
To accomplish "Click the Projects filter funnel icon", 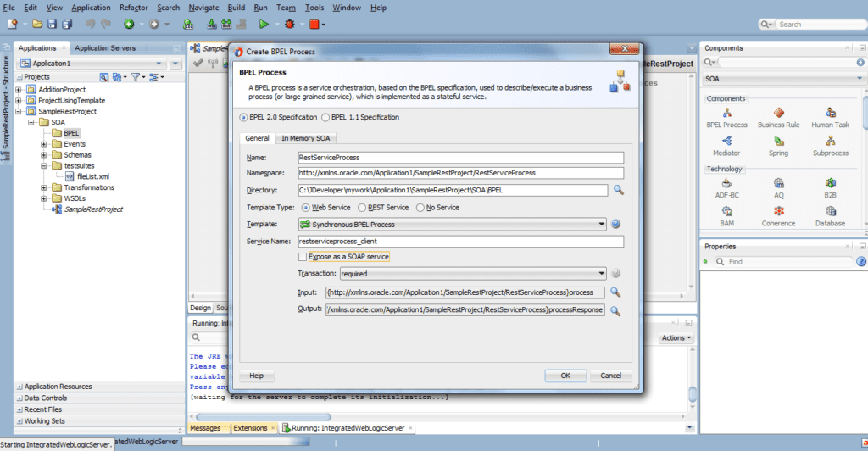I will (x=136, y=77).
